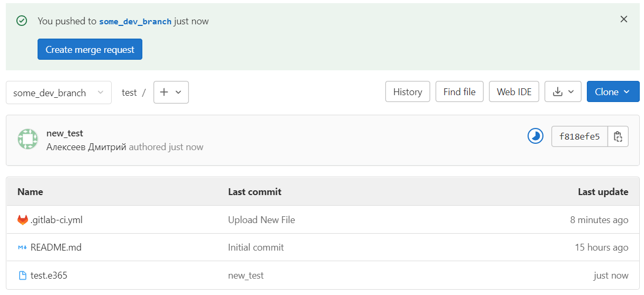Open the plus add-file dropdown
644x295 pixels.
click(171, 92)
